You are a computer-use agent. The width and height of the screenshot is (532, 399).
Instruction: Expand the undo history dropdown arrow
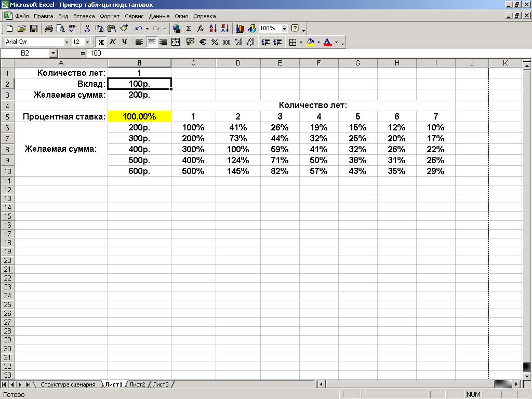147,29
